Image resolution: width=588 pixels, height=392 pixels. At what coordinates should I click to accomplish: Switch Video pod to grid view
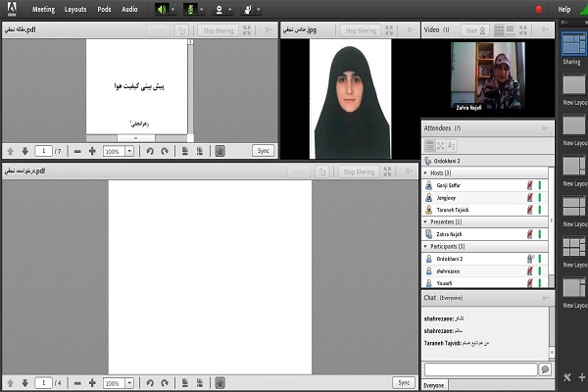pyautogui.click(x=499, y=30)
